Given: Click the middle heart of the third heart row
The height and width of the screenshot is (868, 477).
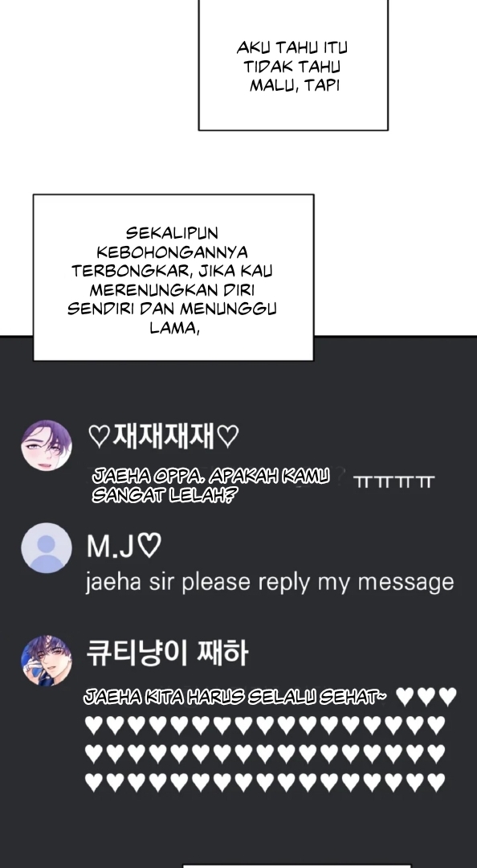Looking at the screenshot, I should pyautogui.click(x=265, y=753).
